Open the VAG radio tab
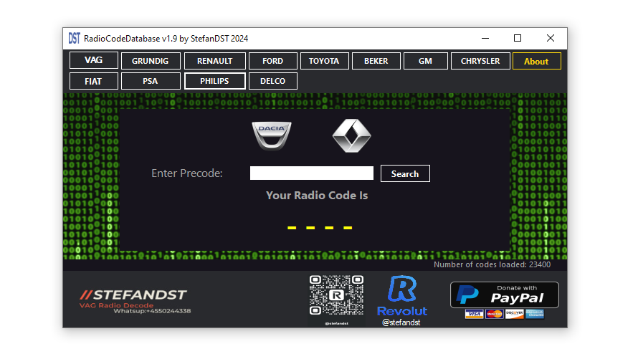Screen dimensions: 633x364 (x=94, y=60)
